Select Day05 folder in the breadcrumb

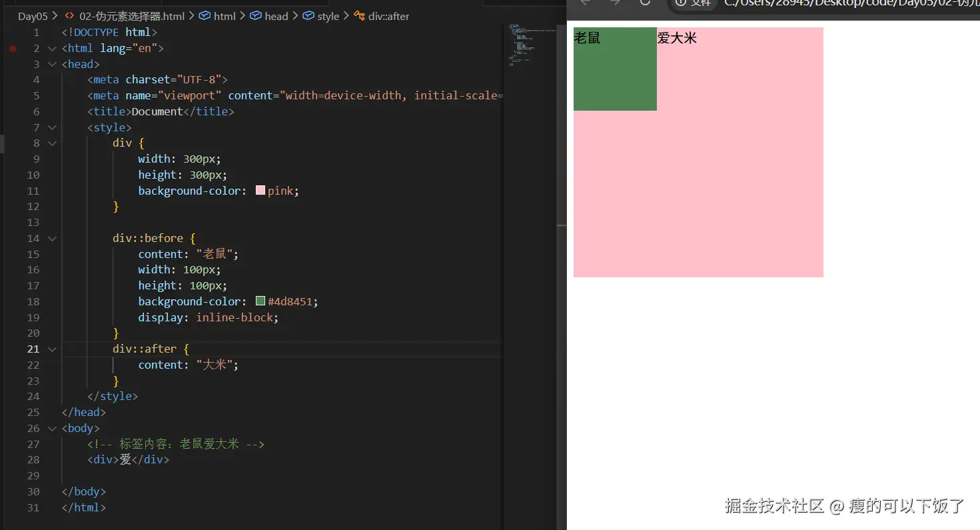point(33,17)
